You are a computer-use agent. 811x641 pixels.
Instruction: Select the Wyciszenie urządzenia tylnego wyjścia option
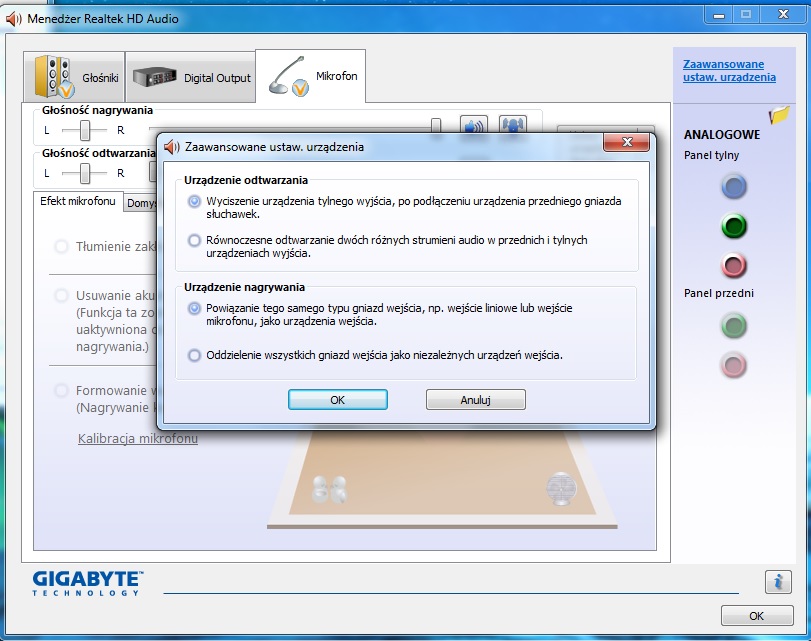click(194, 201)
